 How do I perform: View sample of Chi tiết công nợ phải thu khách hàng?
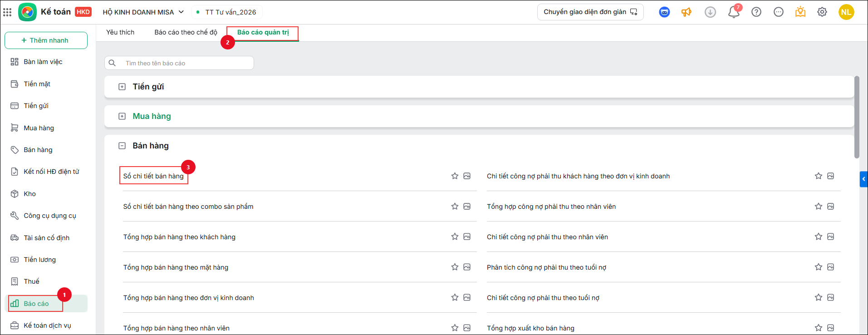point(831,176)
